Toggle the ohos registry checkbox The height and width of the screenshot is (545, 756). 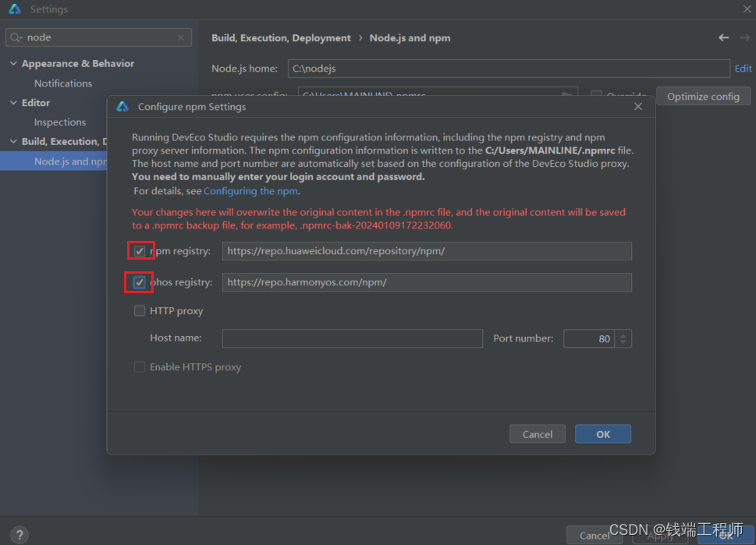tap(140, 282)
